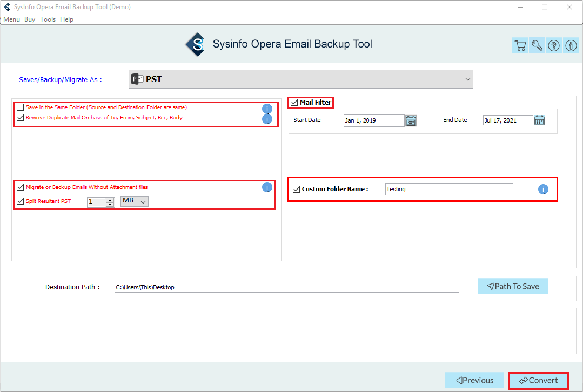Toggle the Split Resultant PST checkbox
Viewport: 583px width, 392px height.
21,201
